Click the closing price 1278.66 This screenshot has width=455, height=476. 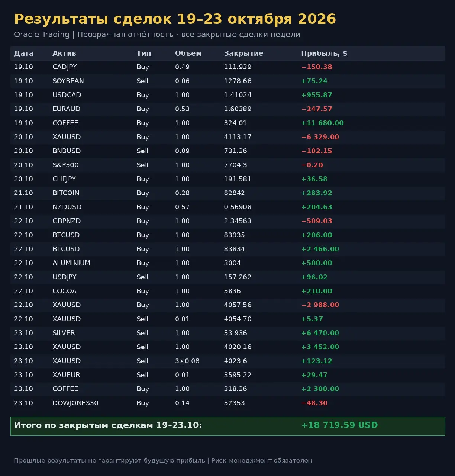pos(238,81)
